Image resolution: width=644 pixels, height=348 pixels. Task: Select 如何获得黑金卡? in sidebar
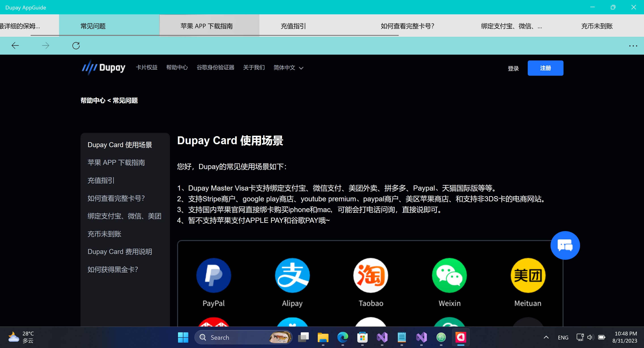tap(112, 269)
